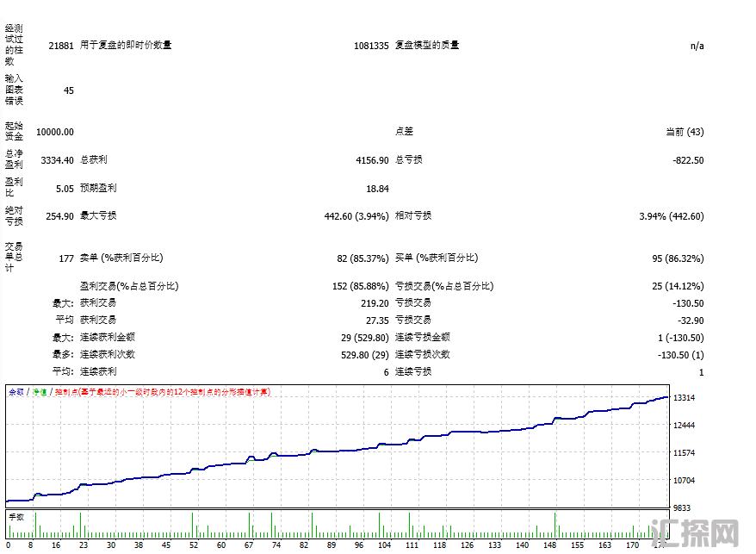Click the label 买单 (%获利百分比)
Image resolution: width=756 pixels, height=554 pixels.
tap(437, 258)
